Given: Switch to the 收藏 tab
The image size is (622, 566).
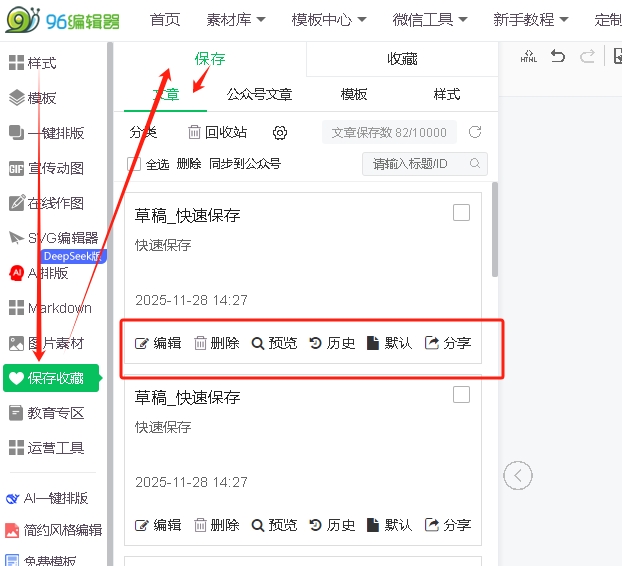Looking at the screenshot, I should pos(402,59).
